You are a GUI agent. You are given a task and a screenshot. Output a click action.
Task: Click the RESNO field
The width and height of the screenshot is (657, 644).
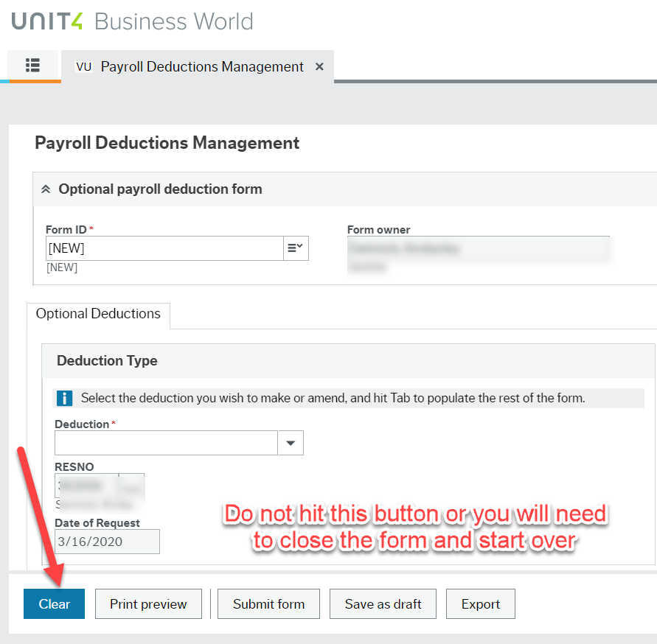pyautogui.click(x=86, y=486)
